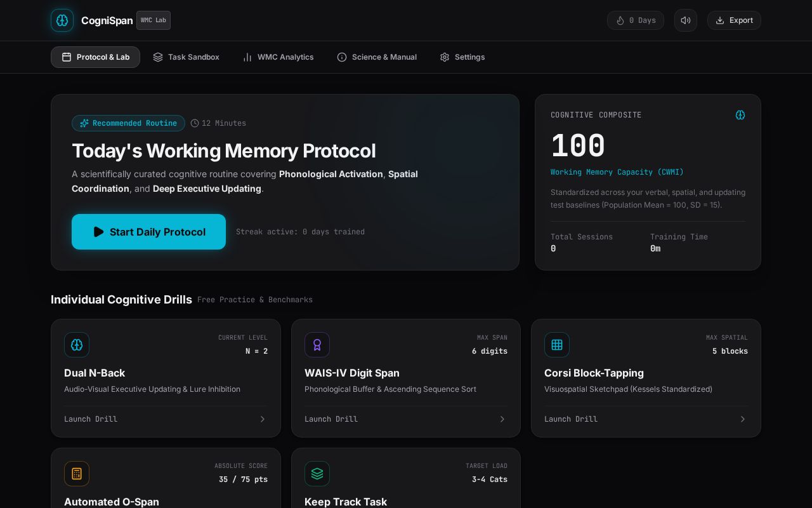Click the WMC Lab badge
812x508 pixels.
154,20
